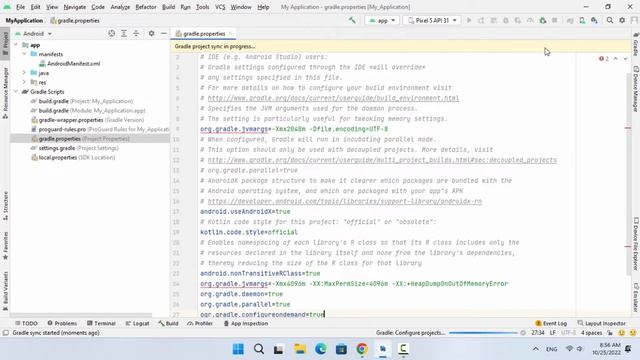Screen dimensions: 640x360
Task: Select local.properties file
Action: pos(73,157)
